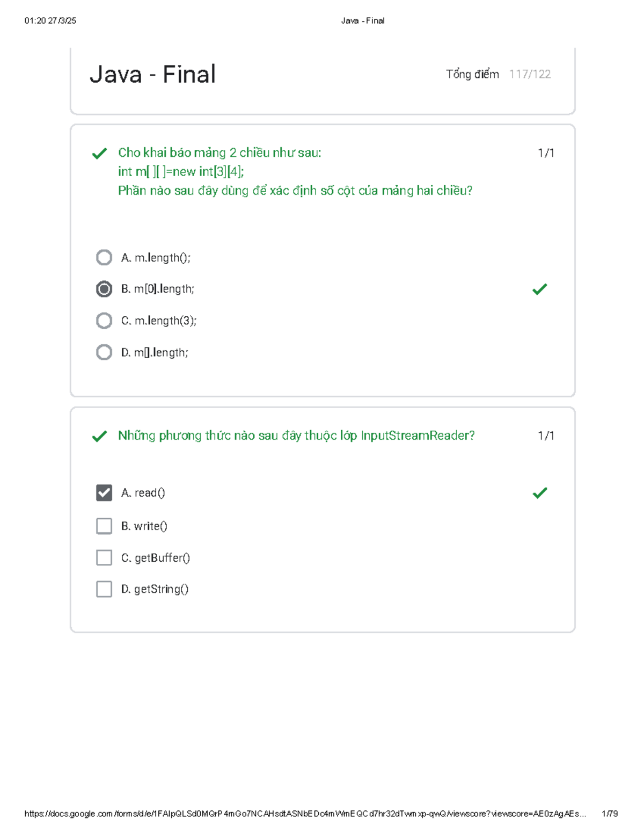
Task: Click the 1/1 score of array question
Action: [x=546, y=153]
